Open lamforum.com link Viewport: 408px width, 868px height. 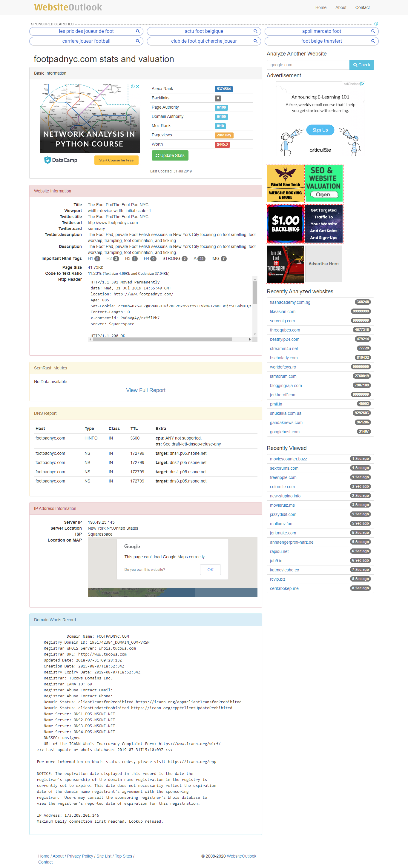[283, 376]
